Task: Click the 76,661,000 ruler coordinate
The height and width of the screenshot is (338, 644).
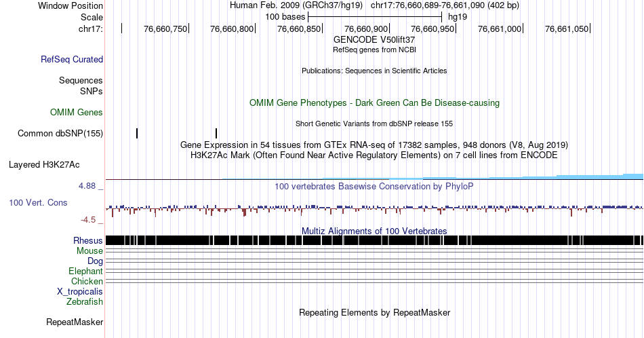Action: [x=500, y=29]
